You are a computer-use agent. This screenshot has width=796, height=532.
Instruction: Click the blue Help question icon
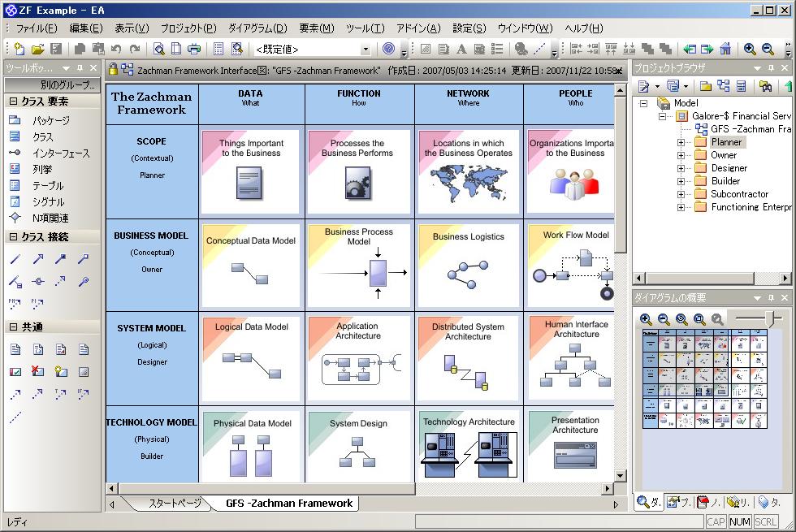388,48
